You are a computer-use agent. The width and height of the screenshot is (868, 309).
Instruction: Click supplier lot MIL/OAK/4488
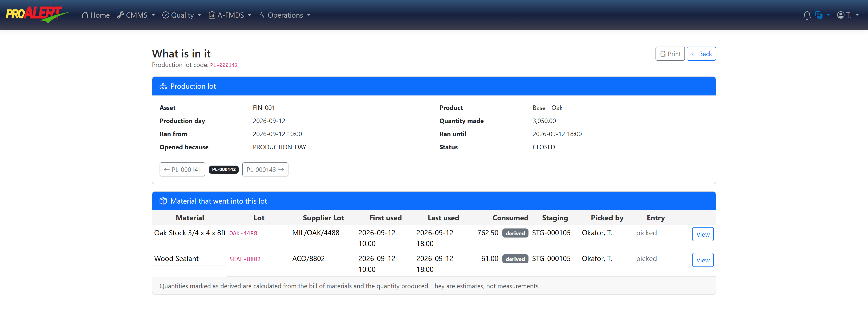[x=316, y=233]
